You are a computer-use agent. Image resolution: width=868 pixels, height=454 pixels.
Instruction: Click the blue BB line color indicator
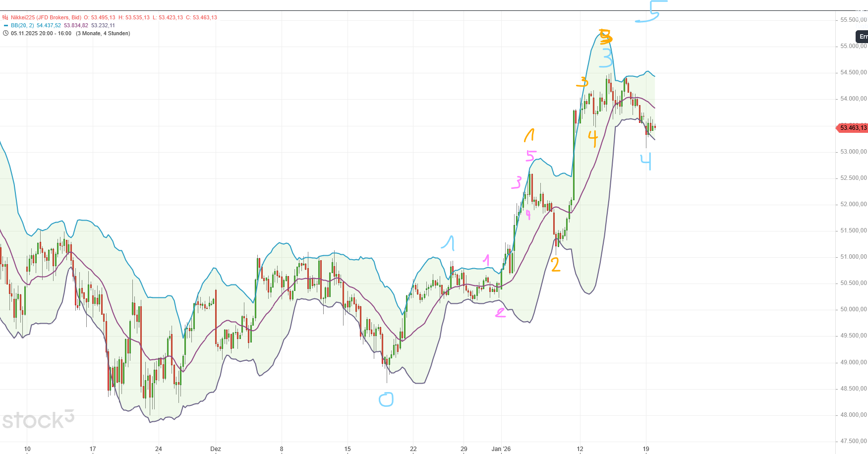5,25
